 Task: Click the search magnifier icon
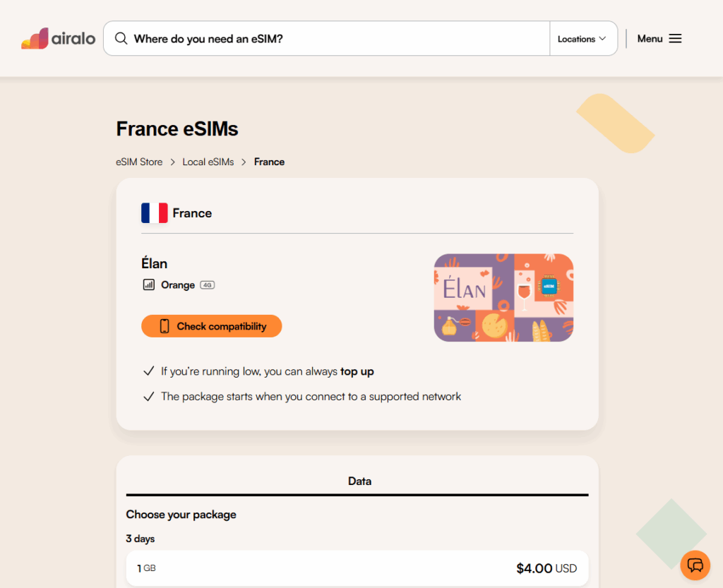121,39
